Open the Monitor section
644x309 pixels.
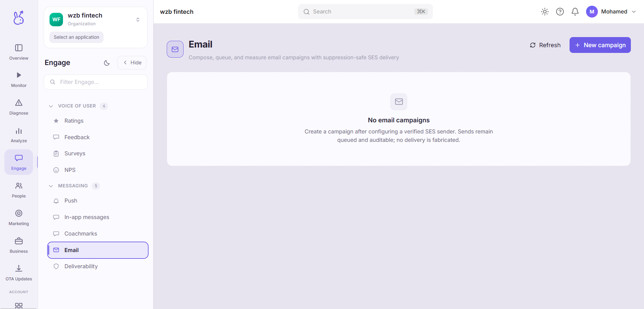click(x=19, y=80)
